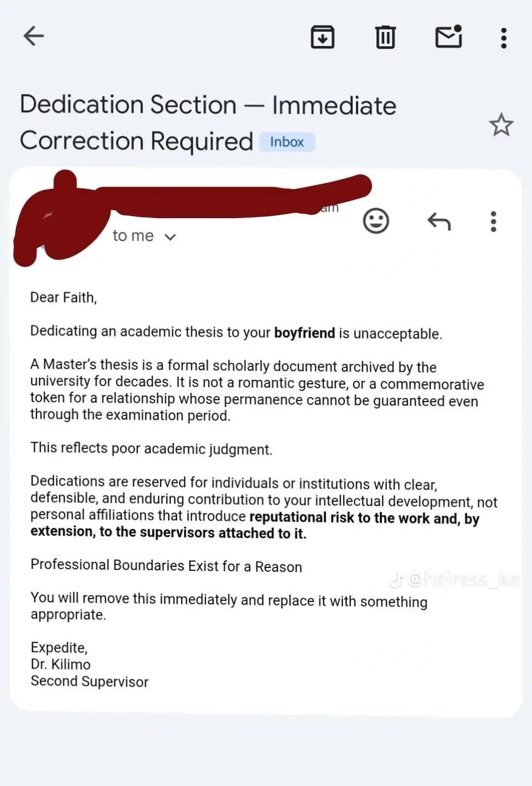
Task: Tap the "Dear Faith," greeting line
Action: coord(64,297)
